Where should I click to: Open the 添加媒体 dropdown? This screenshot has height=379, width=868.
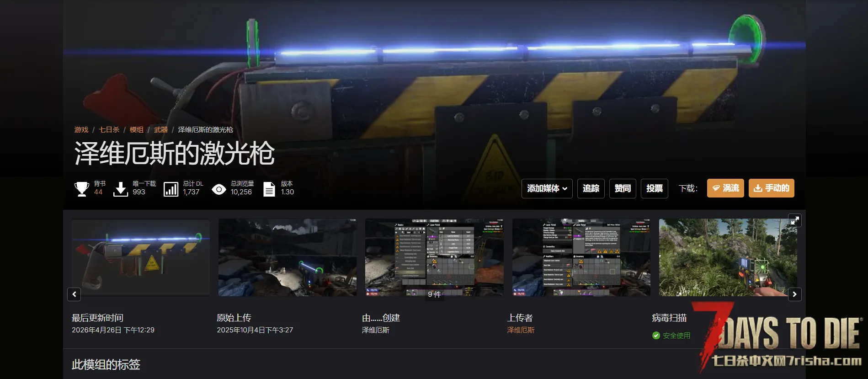(547, 188)
